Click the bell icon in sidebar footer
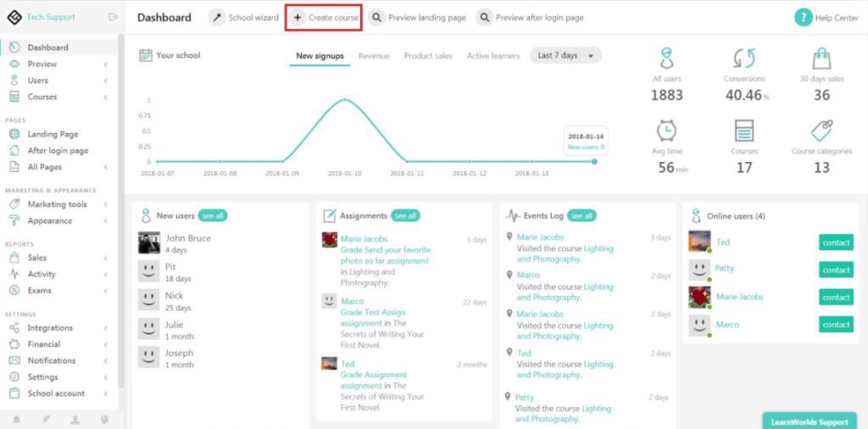 [x=17, y=420]
